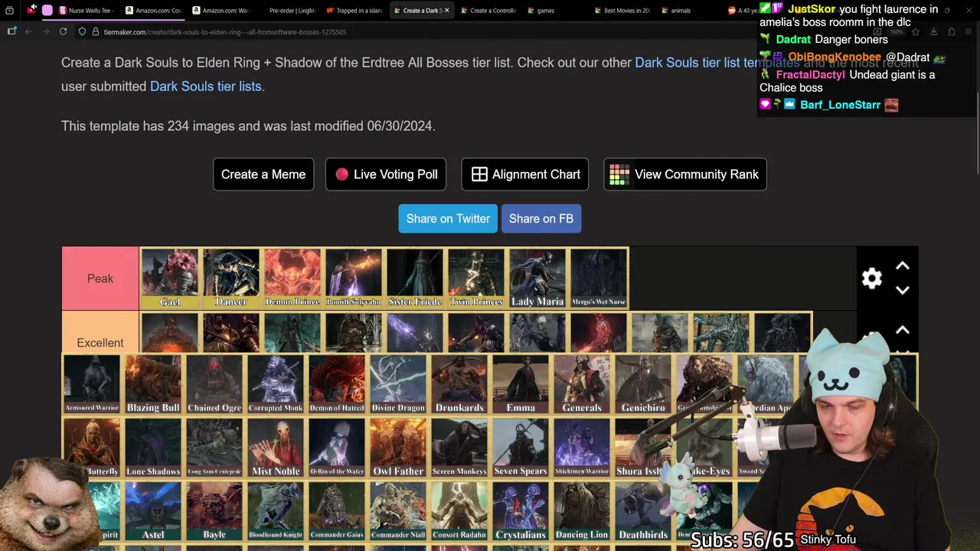
Task: Move the Excellent tier row up
Action: 903,330
